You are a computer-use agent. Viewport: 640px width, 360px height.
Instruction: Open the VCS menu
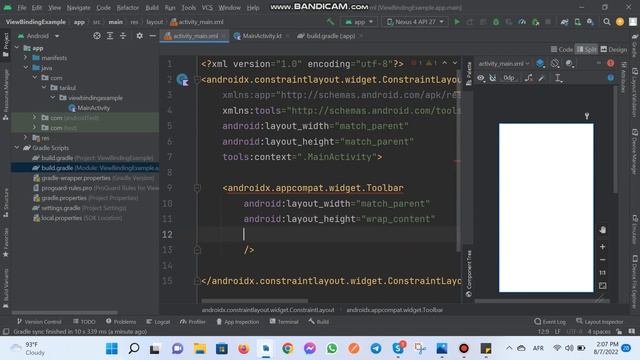207,7
